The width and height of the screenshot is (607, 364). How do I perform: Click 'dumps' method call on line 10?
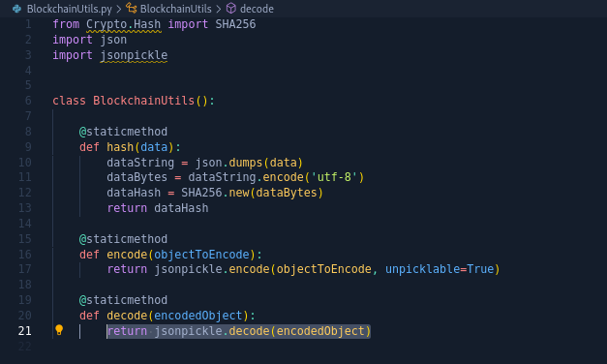pyautogui.click(x=246, y=163)
